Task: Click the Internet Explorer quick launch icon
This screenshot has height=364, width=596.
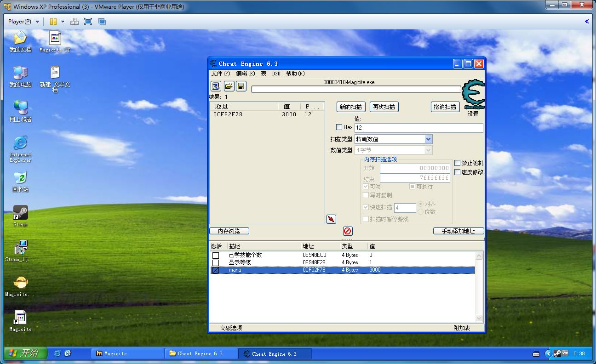Action: (57, 353)
